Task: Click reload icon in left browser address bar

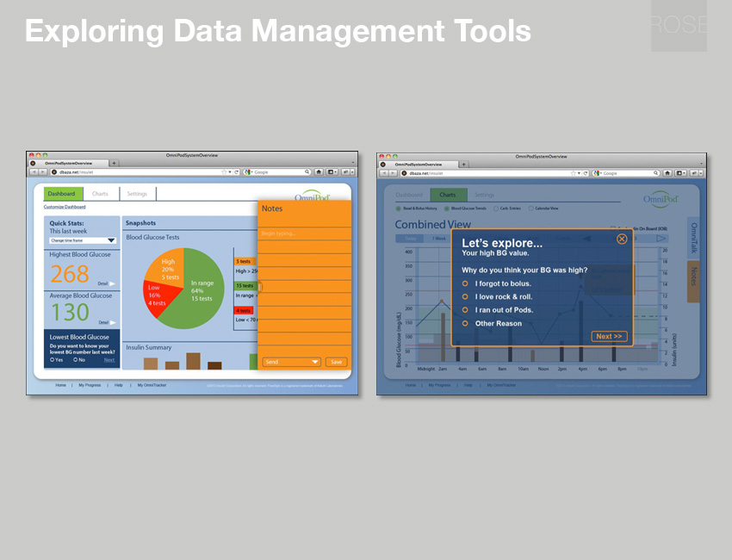Action: [x=236, y=171]
